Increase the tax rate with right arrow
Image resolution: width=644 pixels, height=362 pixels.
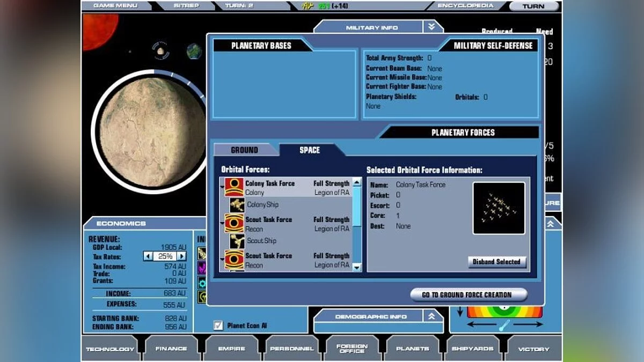(181, 256)
